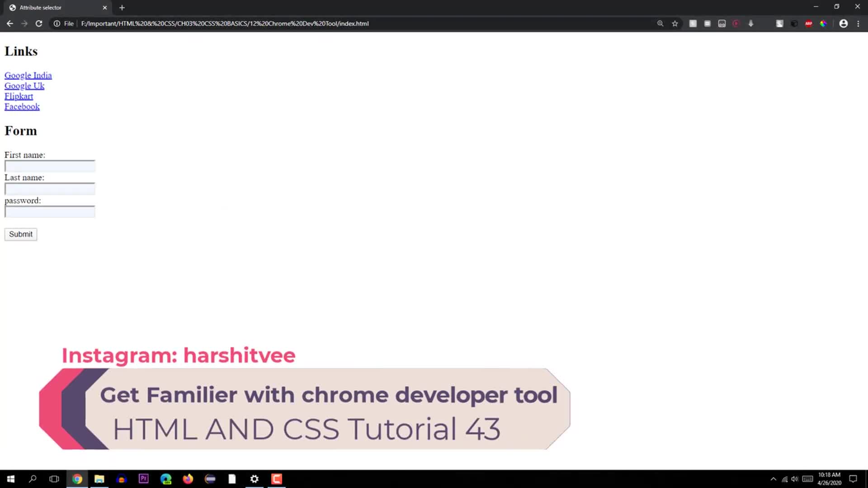This screenshot has width=868, height=488.
Task: Open a new browser tab
Action: (122, 7)
